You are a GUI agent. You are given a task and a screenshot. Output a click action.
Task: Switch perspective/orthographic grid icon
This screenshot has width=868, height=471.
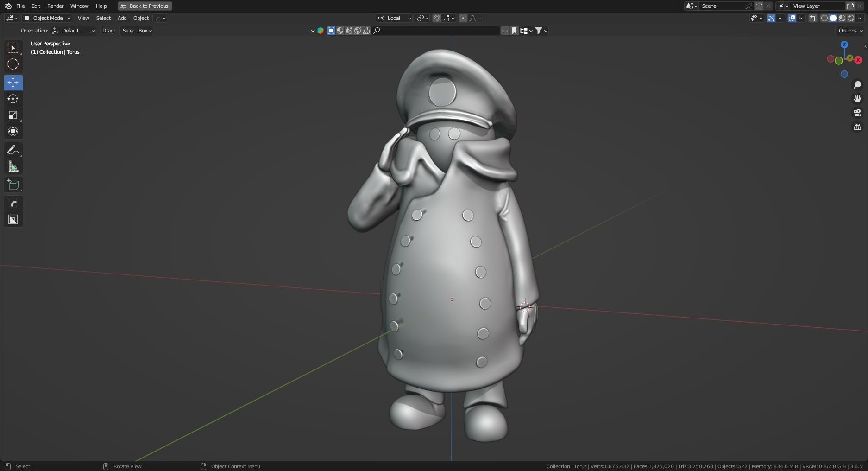(857, 127)
